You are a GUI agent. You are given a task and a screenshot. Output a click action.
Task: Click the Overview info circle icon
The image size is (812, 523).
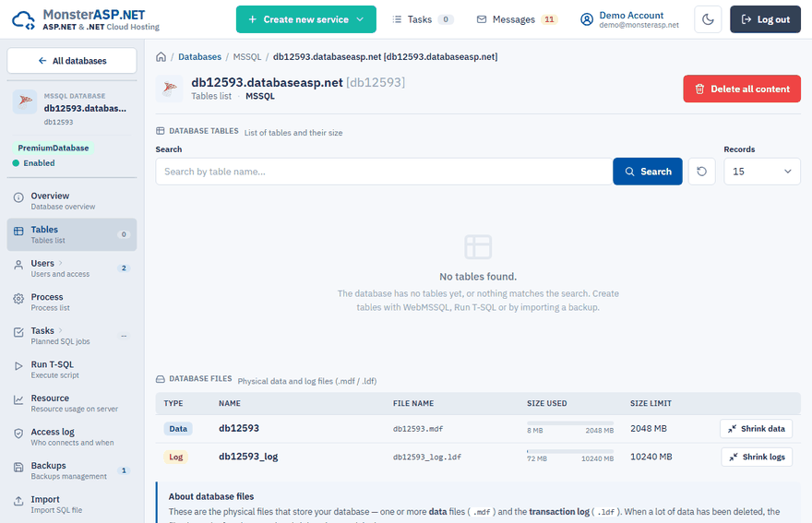click(18, 197)
